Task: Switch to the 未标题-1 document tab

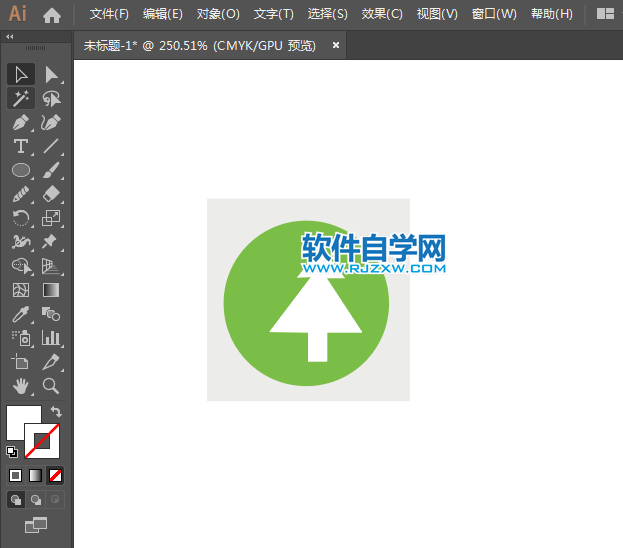Action: click(199, 46)
